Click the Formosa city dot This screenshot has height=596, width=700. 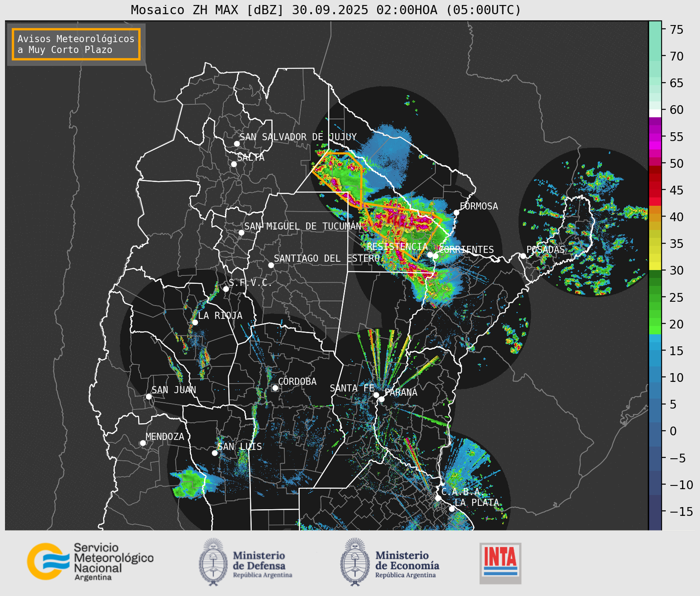pyautogui.click(x=457, y=212)
